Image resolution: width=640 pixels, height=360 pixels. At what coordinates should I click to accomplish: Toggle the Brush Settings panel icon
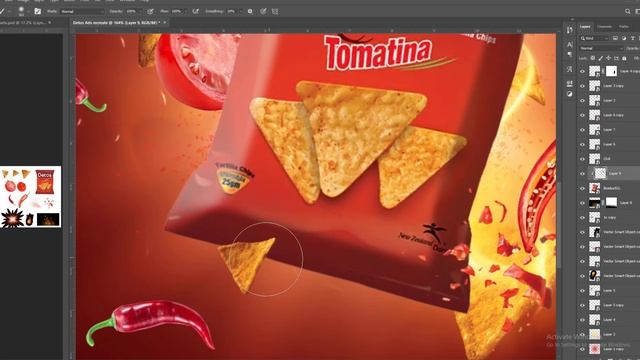point(38,11)
